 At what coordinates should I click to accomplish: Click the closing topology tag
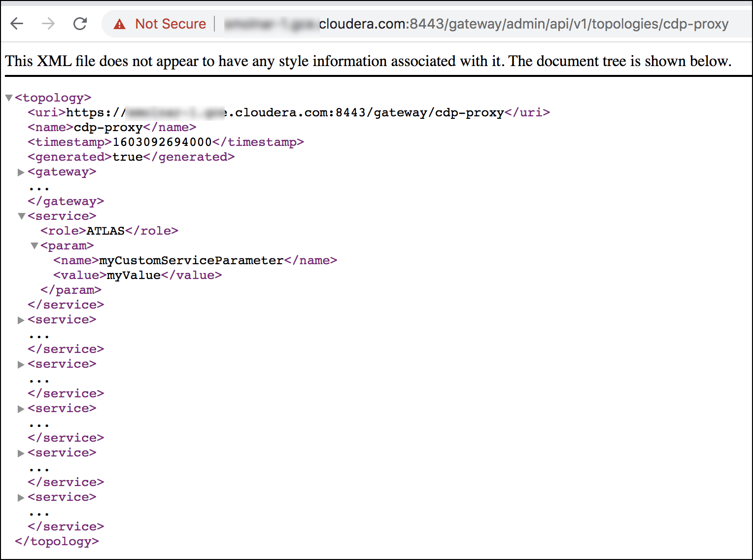click(x=57, y=542)
